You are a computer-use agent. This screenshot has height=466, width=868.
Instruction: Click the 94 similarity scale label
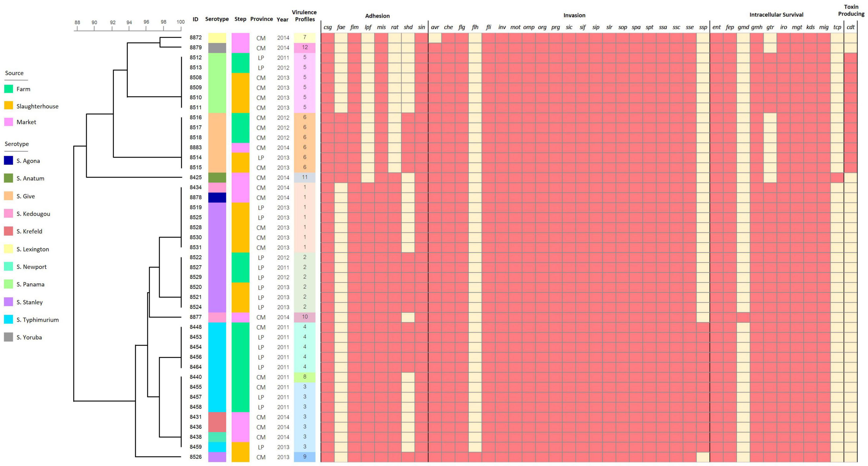point(129,22)
